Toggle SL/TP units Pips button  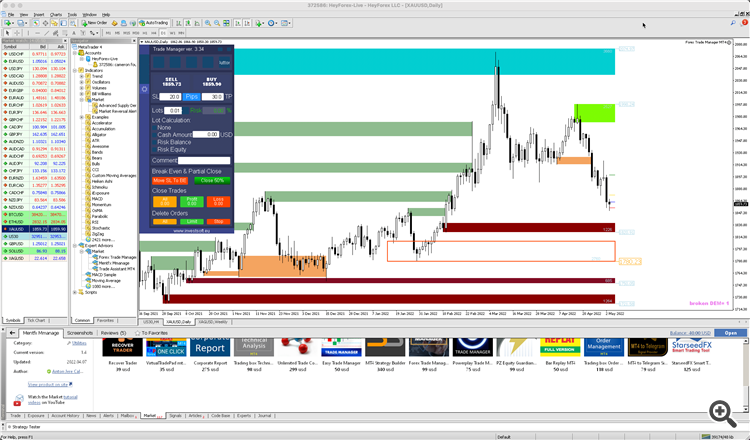point(192,97)
